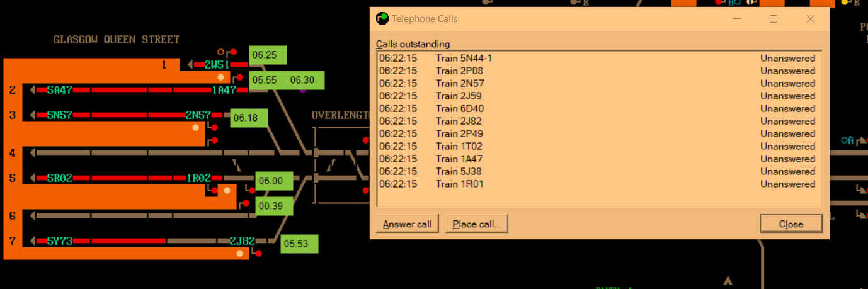This screenshot has height=289, width=868.
Task: Select the call from Train 6D40
Action: (x=598, y=109)
